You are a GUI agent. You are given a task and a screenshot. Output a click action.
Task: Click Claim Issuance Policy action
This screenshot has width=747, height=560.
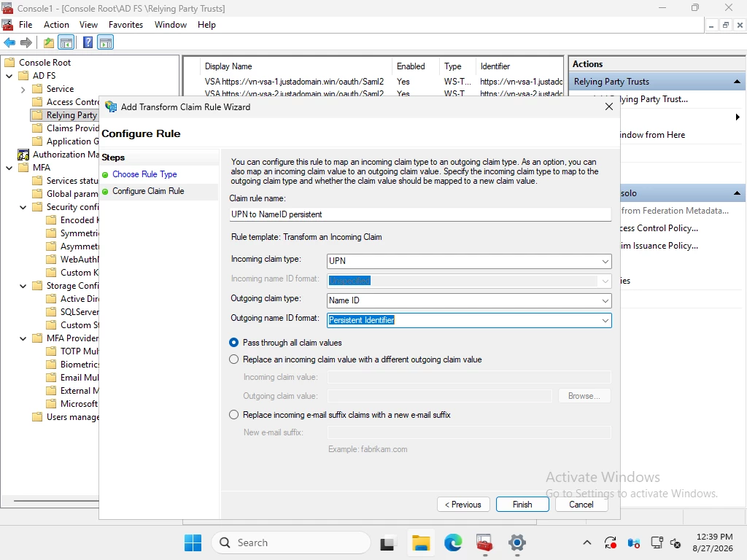[659, 246]
